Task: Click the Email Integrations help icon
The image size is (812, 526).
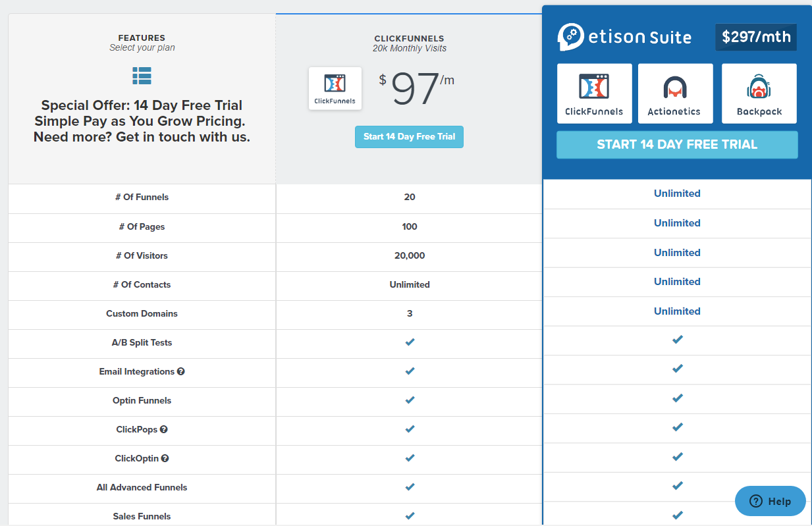Action: 181,371
